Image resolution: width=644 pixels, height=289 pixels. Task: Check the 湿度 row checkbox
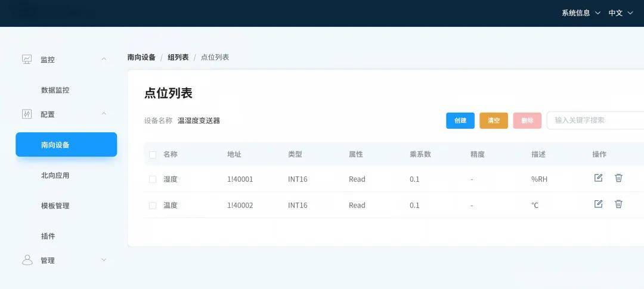[153, 179]
